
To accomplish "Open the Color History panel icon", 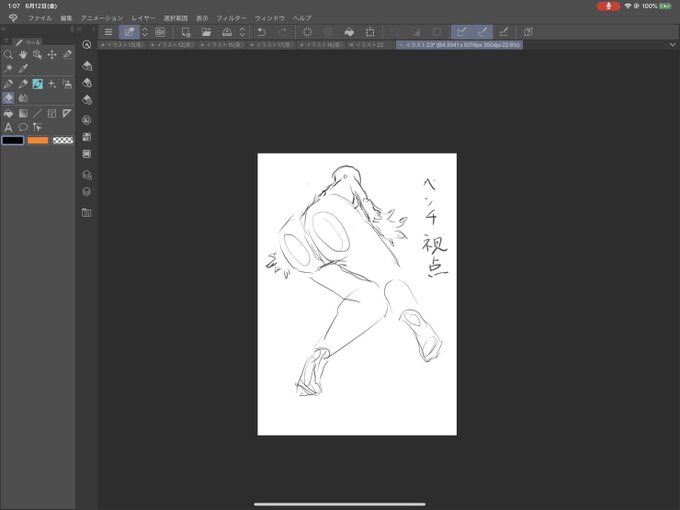I will [87, 154].
